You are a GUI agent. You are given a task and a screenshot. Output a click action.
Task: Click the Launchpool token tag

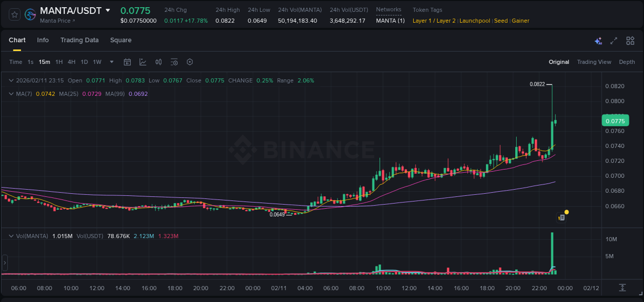tap(474, 21)
